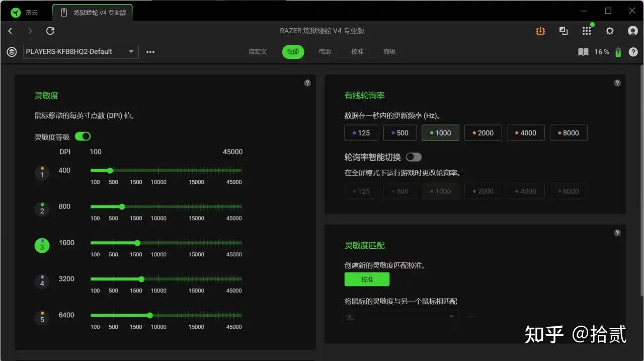This screenshot has width=644, height=361.
Task: Toggle off the 灵敏度等级 switch
Action: [x=83, y=136]
